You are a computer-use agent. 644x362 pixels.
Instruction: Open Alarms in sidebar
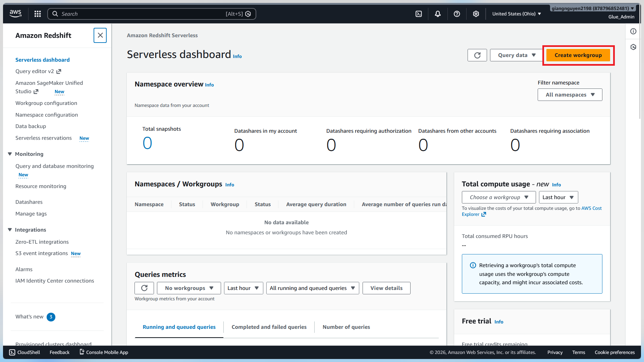click(x=24, y=269)
